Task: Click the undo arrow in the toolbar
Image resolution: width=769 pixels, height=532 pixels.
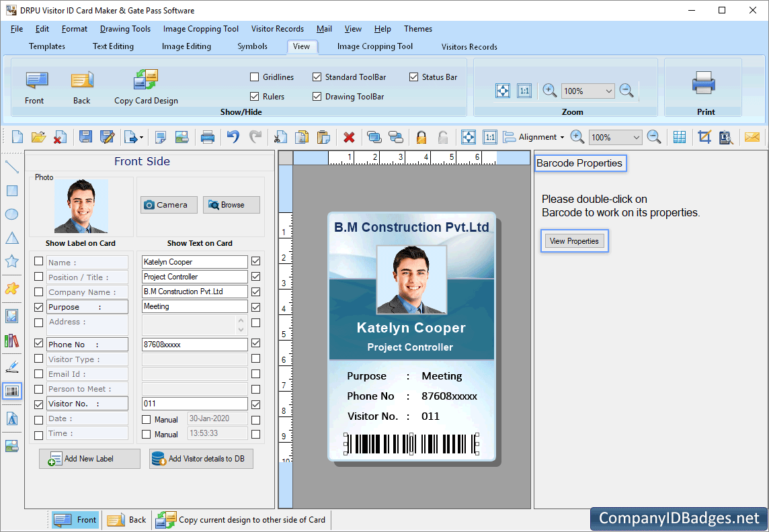Action: pyautogui.click(x=233, y=138)
